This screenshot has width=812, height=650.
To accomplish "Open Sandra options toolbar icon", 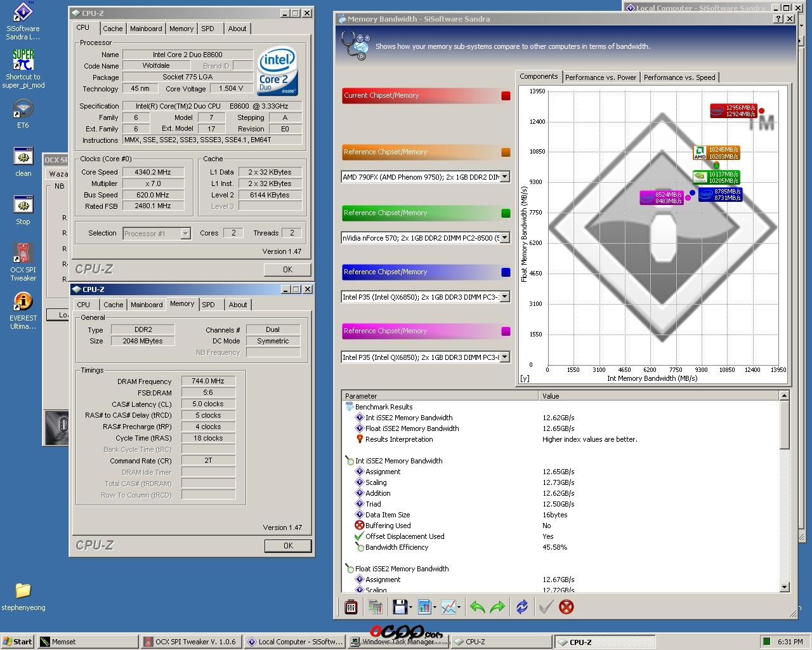I will [x=351, y=607].
